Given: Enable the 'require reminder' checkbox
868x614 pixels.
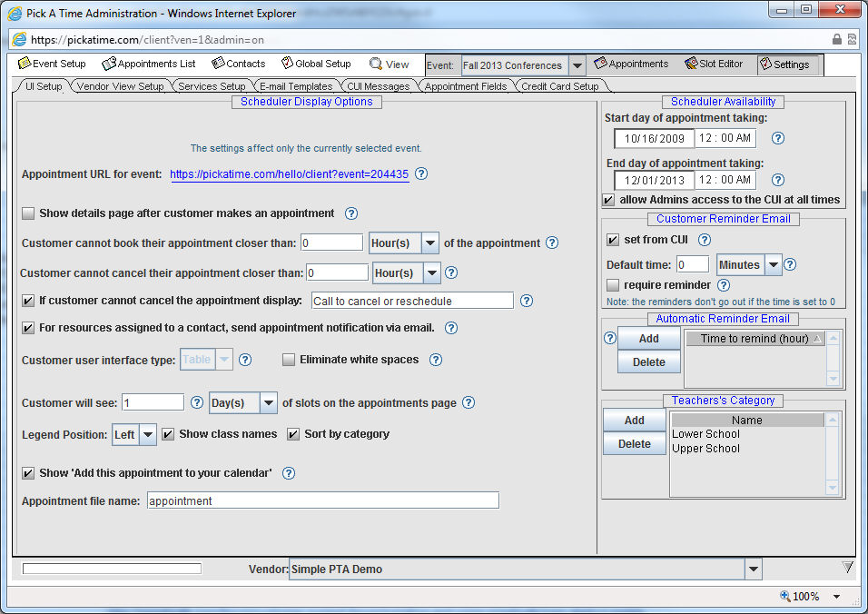Looking at the screenshot, I should (x=613, y=285).
